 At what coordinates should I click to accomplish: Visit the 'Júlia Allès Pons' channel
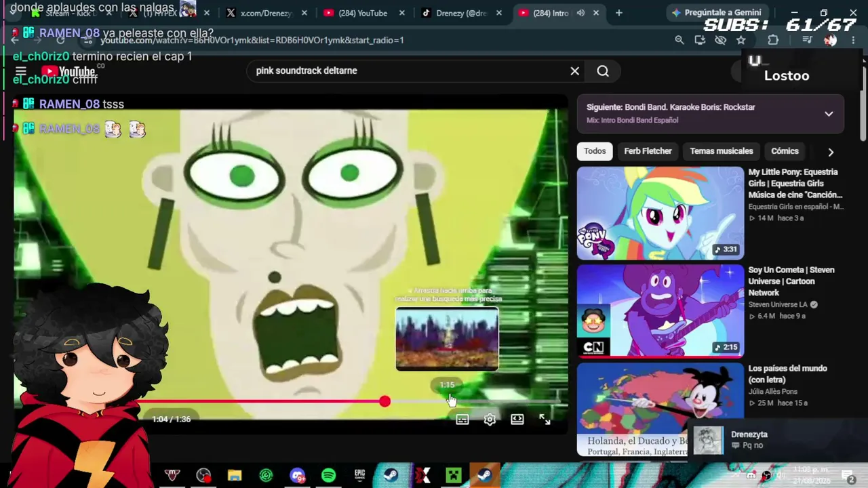pos(773,391)
